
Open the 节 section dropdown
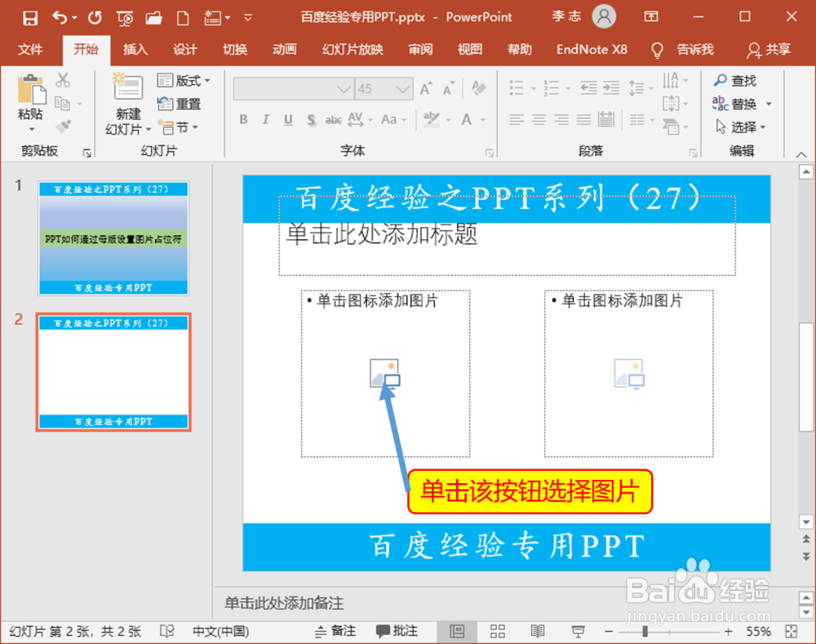pyautogui.click(x=179, y=127)
